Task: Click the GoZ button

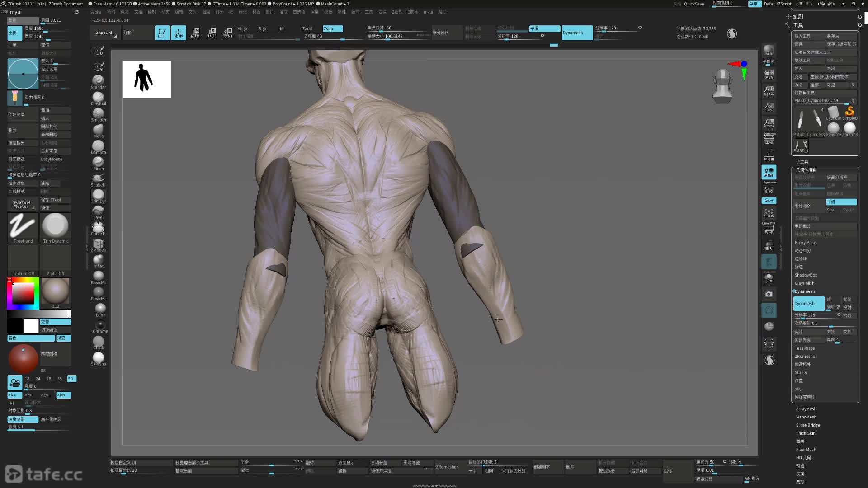Action: coord(798,85)
